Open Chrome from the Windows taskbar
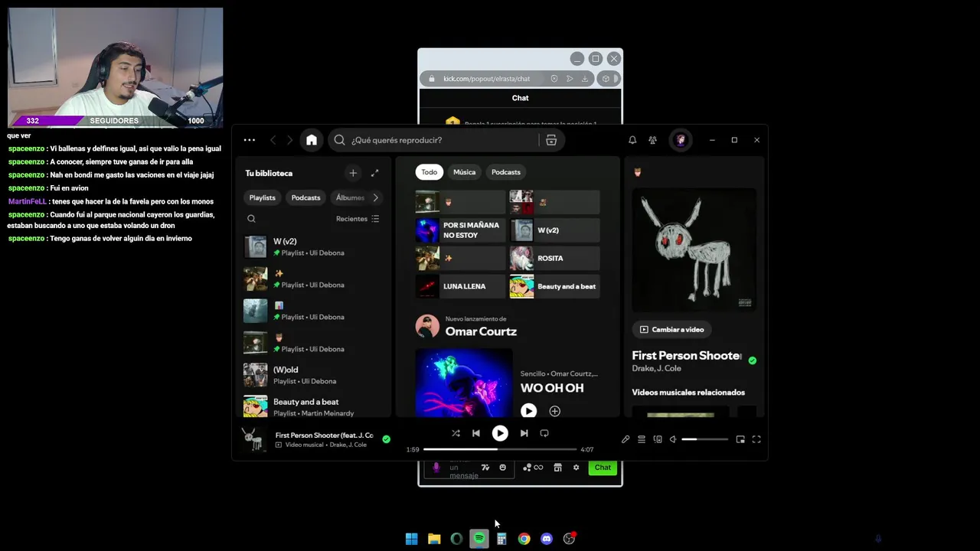 click(x=524, y=539)
